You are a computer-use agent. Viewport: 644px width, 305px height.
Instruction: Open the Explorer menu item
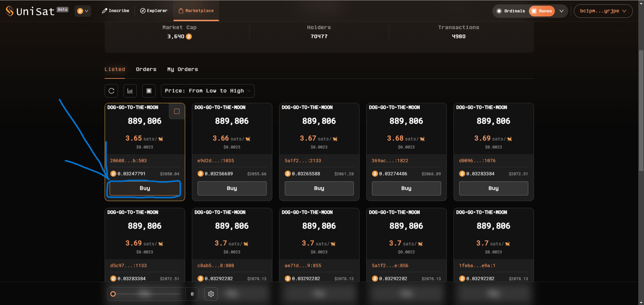point(154,11)
